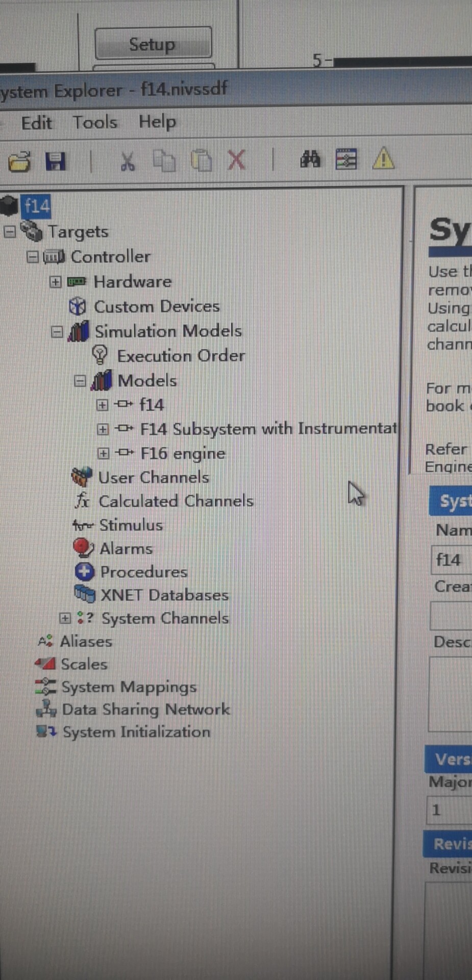Viewport: 472px width, 980px height.
Task: Select the XNET Databases label
Action: coord(164,595)
